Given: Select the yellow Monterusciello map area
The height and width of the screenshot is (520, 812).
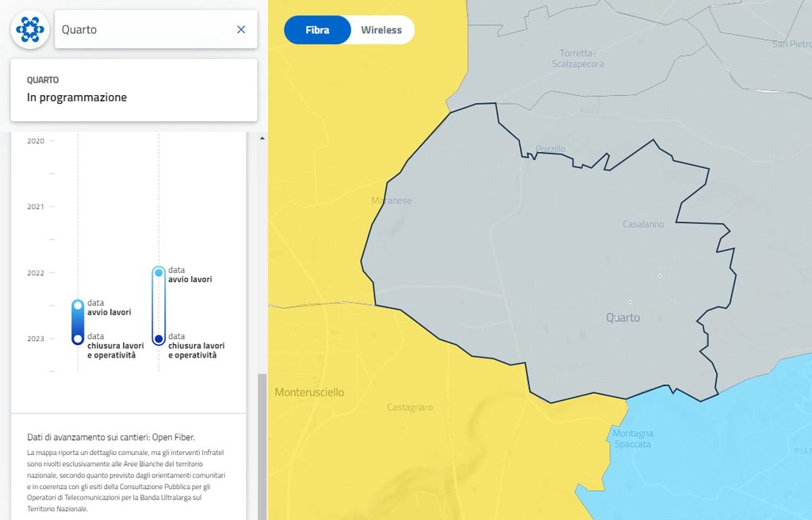Looking at the screenshot, I should (x=309, y=392).
